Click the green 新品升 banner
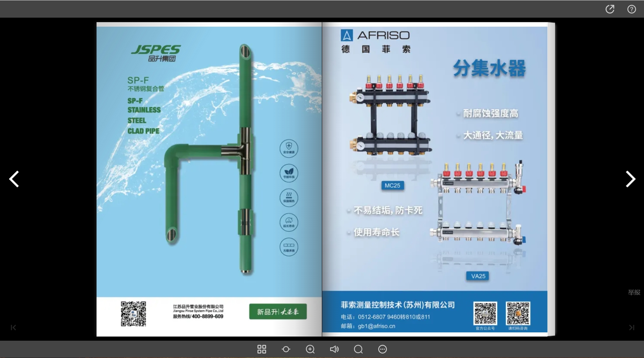Image resolution: width=644 pixels, height=358 pixels. 278,312
